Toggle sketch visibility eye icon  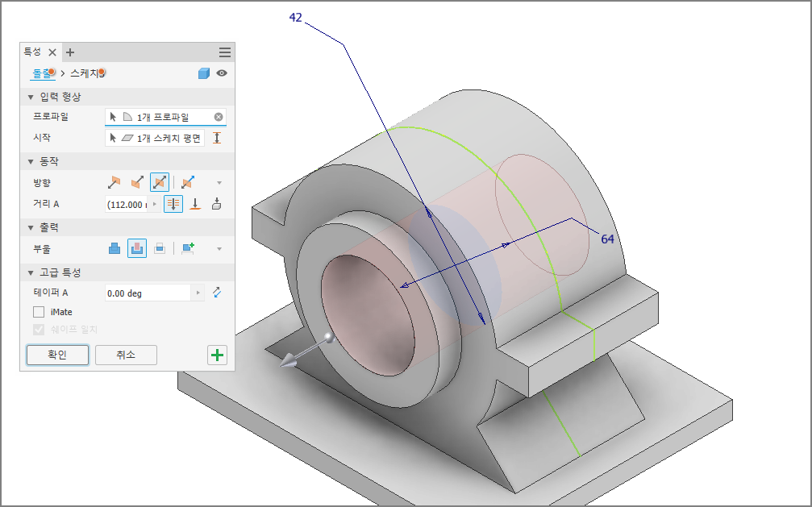coord(222,73)
